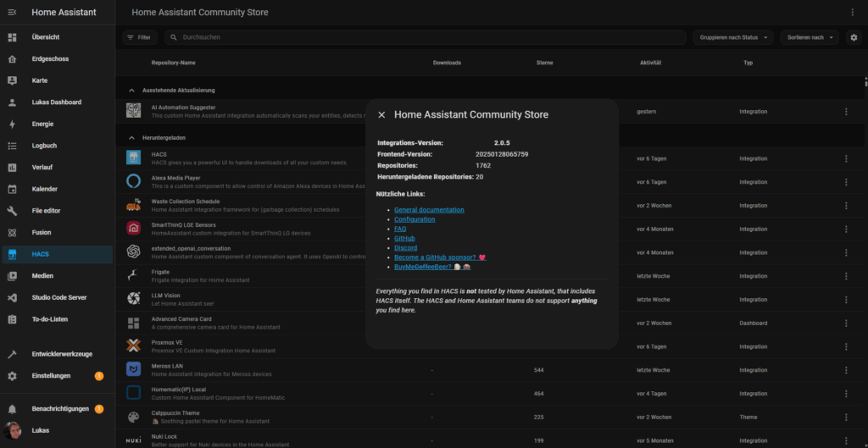Open the Catppuccin Theme row menu
The width and height of the screenshot is (868, 448).
[x=846, y=417]
